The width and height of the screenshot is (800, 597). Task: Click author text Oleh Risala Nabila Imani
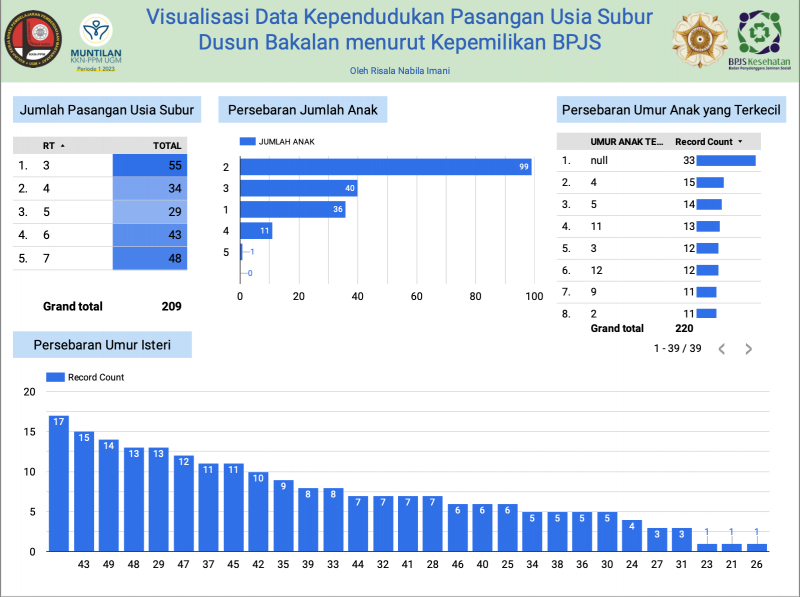coord(399,69)
